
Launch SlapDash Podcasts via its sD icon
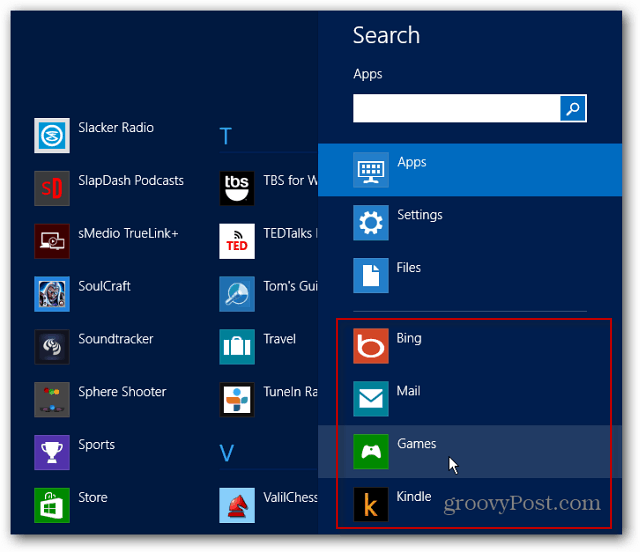(52, 188)
